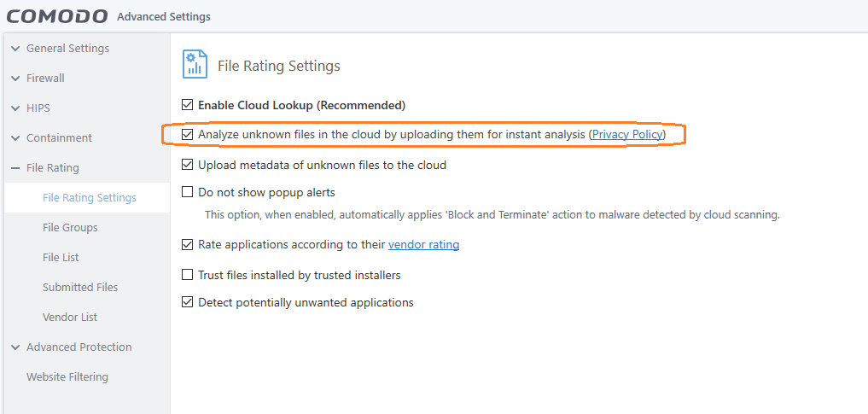This screenshot has width=868, height=414.
Task: Expand the Containment section
Action: [x=15, y=138]
